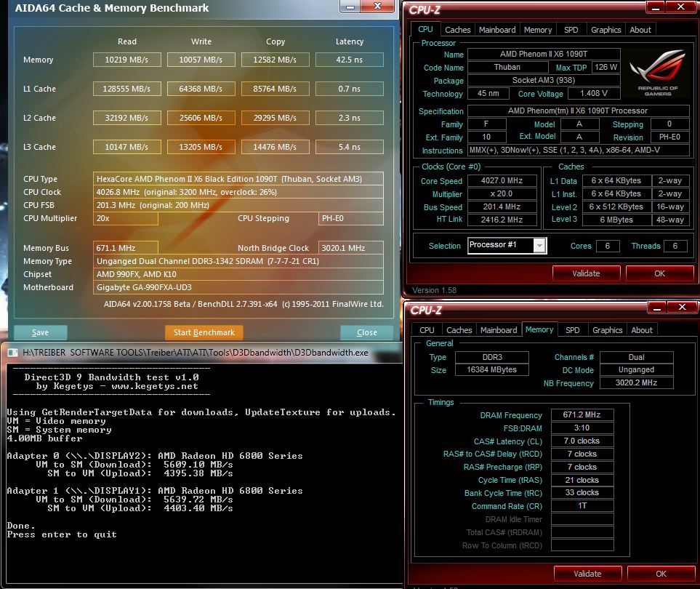Viewport: 700px width, 589px height.
Task: Click the console window icon in D3Dbandwidth title bar
Action: pos(13,353)
